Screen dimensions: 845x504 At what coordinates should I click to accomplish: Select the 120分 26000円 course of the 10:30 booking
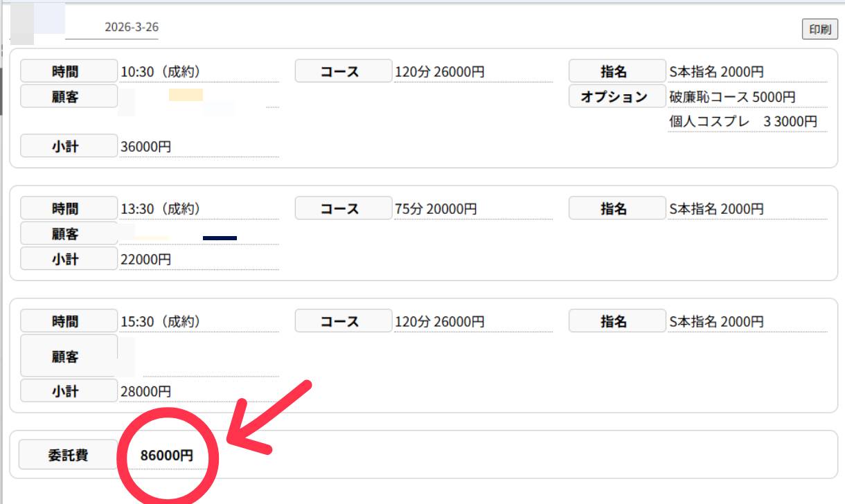tap(439, 71)
